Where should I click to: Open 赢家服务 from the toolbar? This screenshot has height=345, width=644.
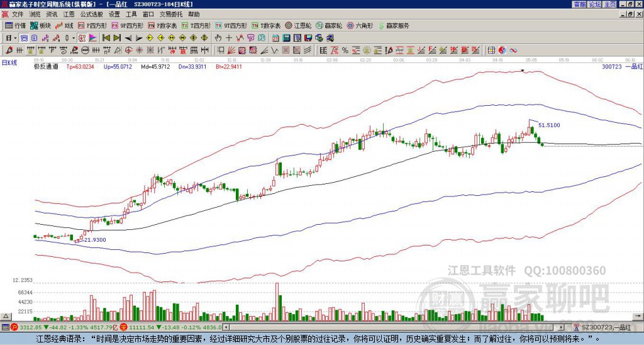coord(394,25)
